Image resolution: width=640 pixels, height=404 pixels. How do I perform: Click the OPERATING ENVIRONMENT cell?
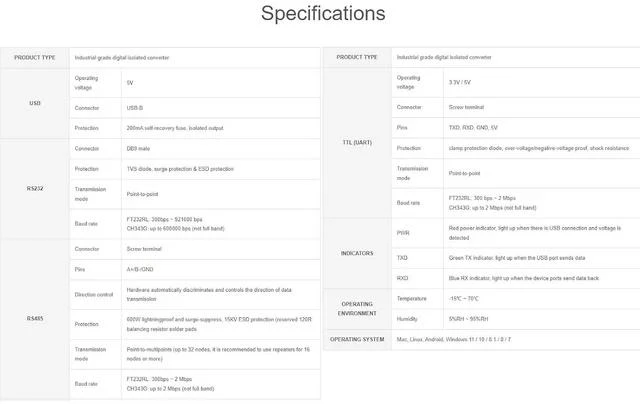coord(357,309)
